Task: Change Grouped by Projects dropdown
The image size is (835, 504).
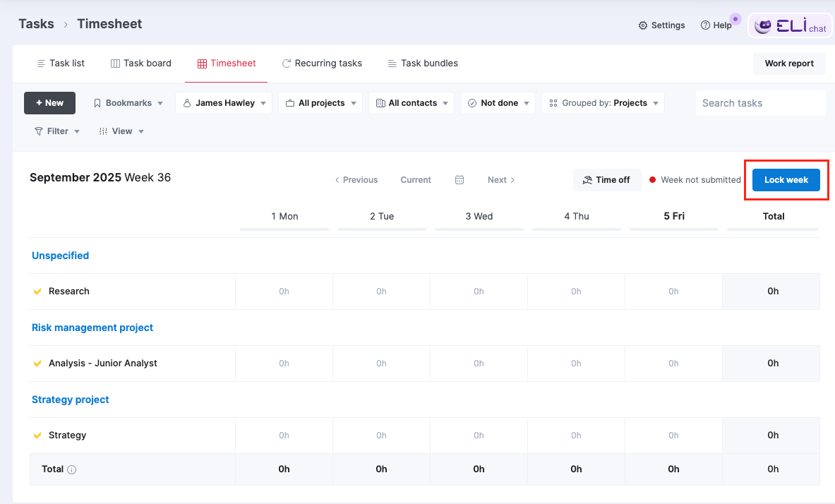Action: (x=603, y=103)
